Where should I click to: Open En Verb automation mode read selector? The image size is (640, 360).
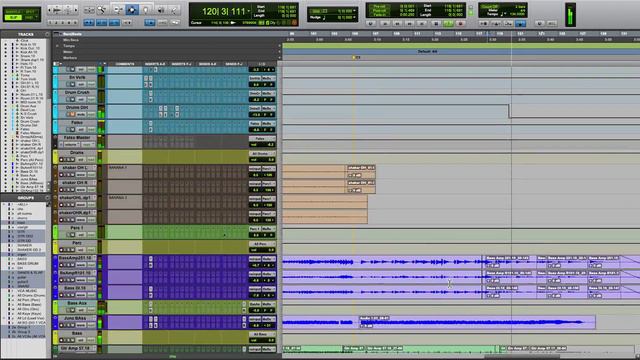[91, 84]
